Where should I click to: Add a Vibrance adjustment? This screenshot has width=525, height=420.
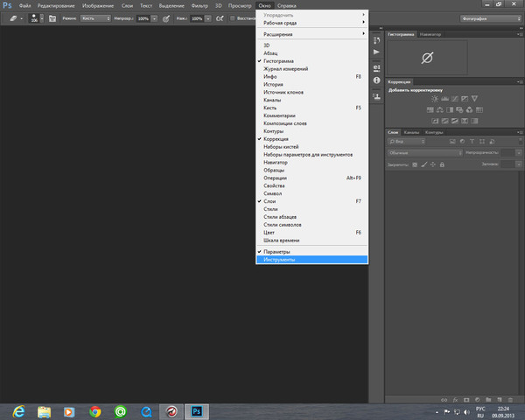(474, 99)
